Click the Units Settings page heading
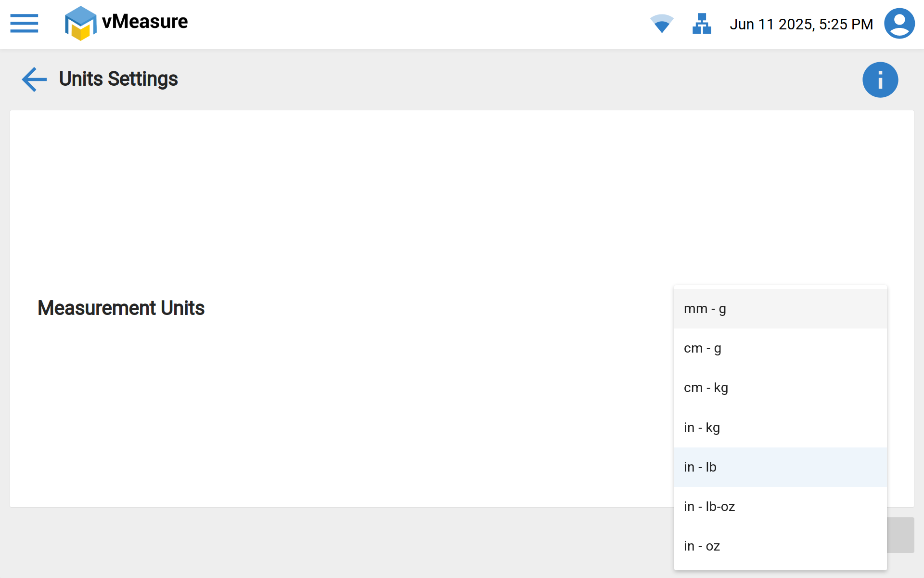Screen dimensions: 924x578 click(x=118, y=79)
